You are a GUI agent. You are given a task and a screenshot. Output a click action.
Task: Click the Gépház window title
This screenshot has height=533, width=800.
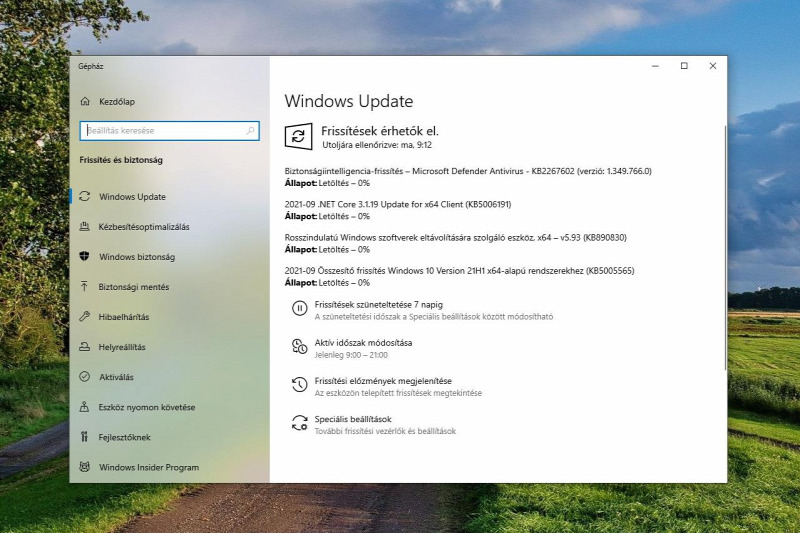point(91,66)
